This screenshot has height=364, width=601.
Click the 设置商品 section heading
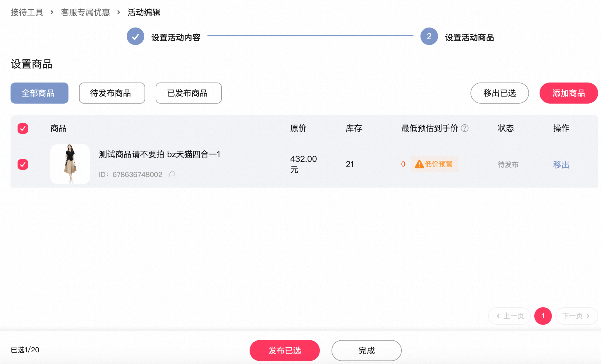tap(32, 64)
